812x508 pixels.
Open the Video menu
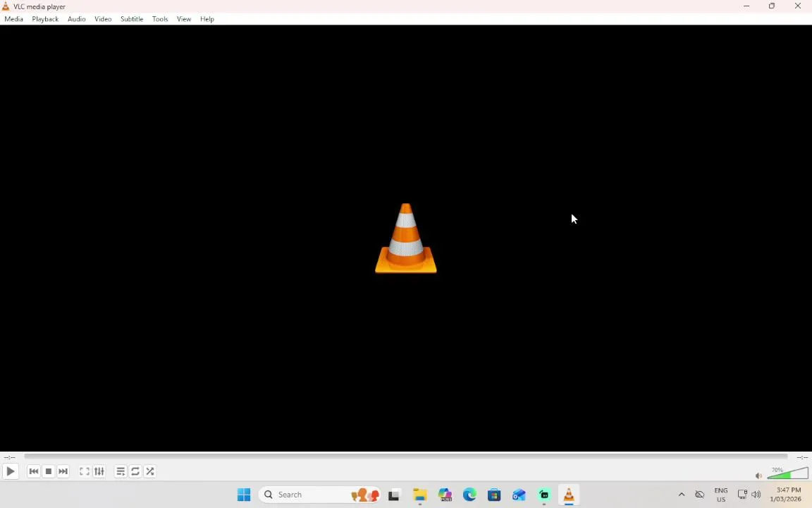pyautogui.click(x=103, y=18)
